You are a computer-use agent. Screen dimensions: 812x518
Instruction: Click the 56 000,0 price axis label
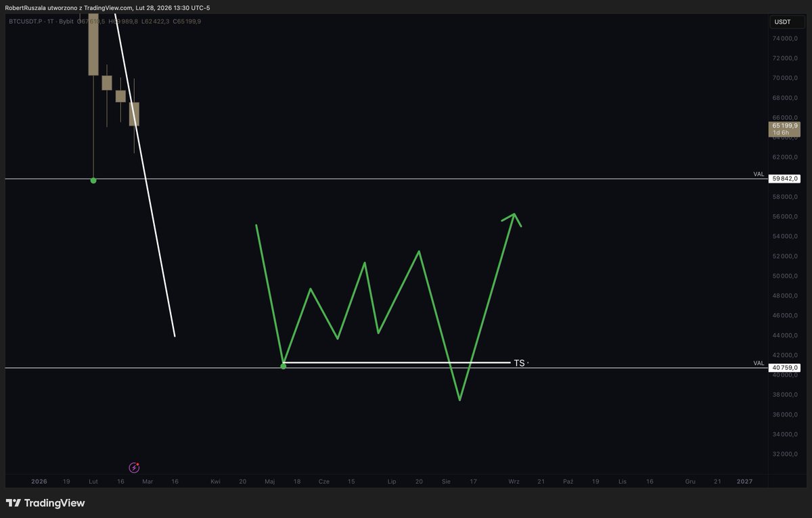[786, 216]
